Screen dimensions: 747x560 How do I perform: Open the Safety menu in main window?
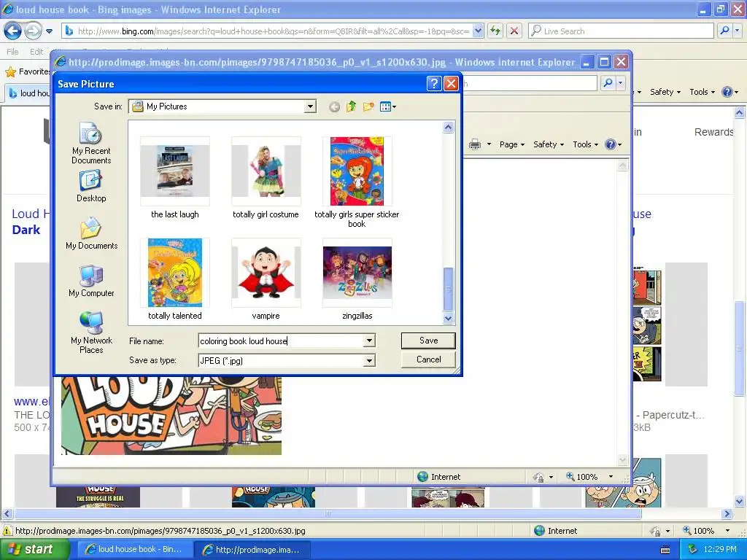(x=665, y=92)
